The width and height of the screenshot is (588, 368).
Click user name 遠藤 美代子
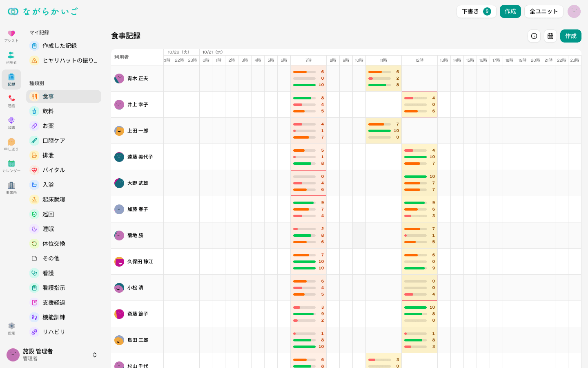coord(140,157)
